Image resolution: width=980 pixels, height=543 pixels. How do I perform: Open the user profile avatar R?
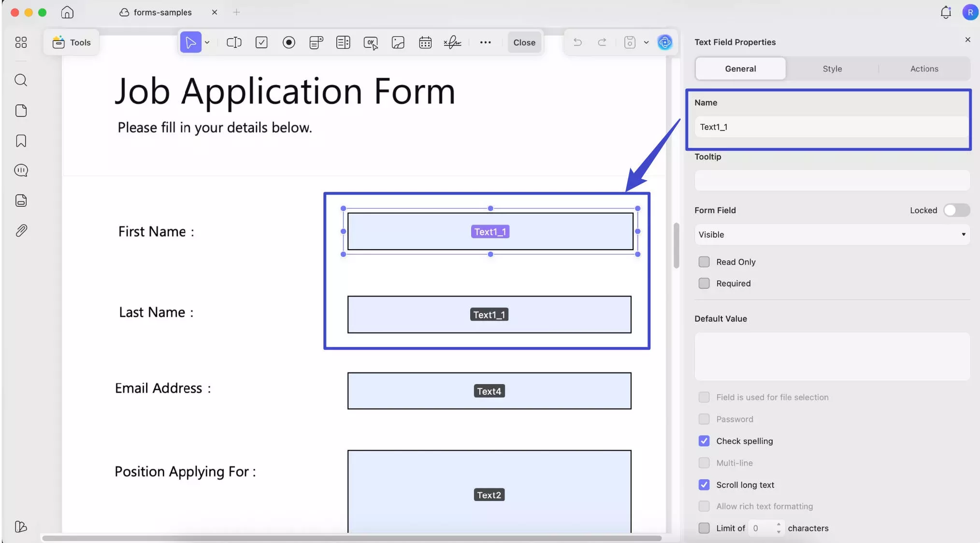click(x=970, y=12)
